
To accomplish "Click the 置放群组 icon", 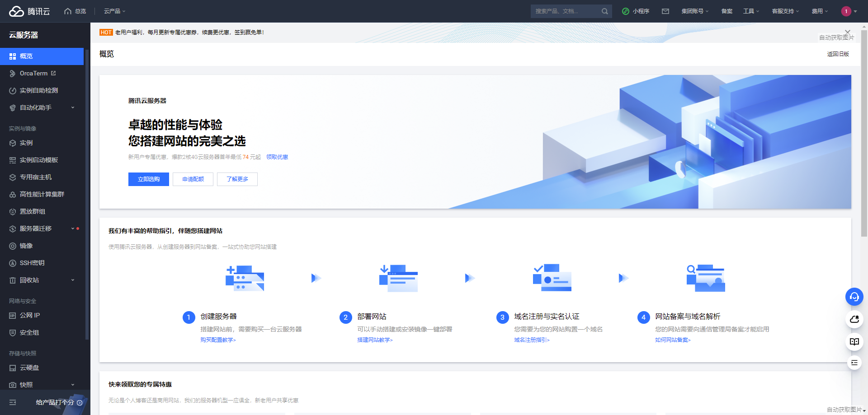I will click(13, 212).
